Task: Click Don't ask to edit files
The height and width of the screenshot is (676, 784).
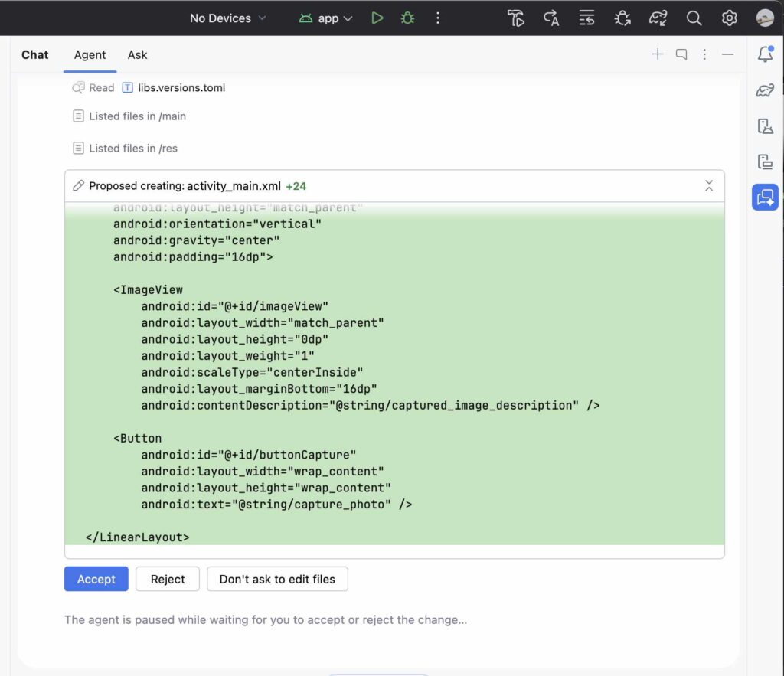Action: pos(277,580)
